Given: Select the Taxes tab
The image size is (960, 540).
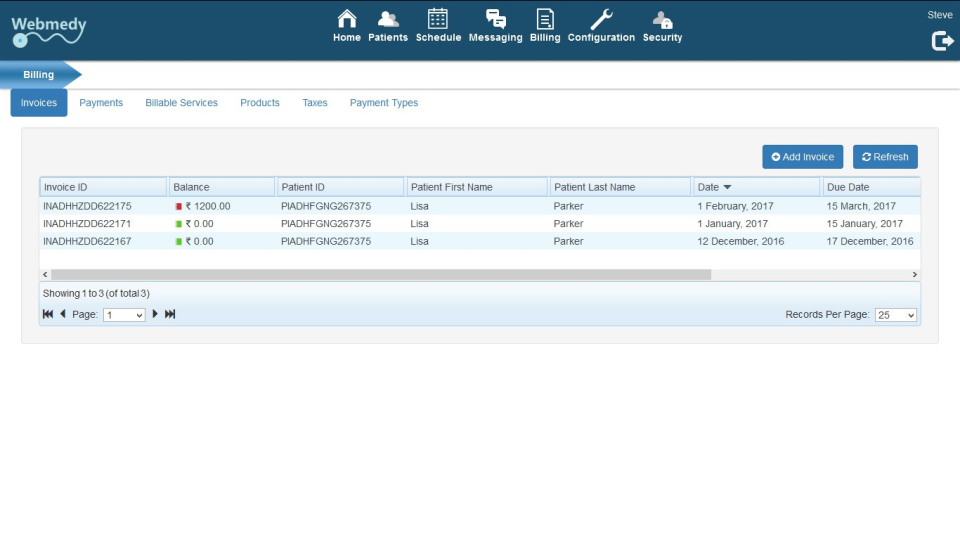Looking at the screenshot, I should pos(314,103).
